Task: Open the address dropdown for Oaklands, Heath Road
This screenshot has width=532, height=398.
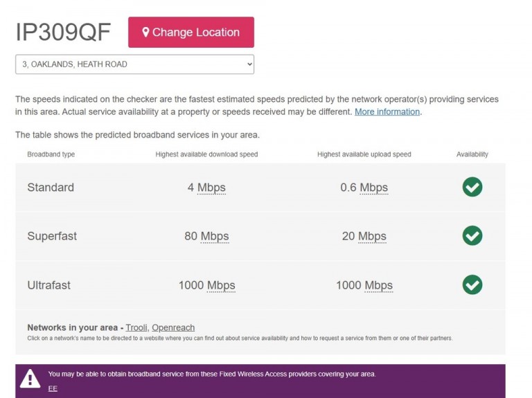Action: pyautogui.click(x=134, y=64)
